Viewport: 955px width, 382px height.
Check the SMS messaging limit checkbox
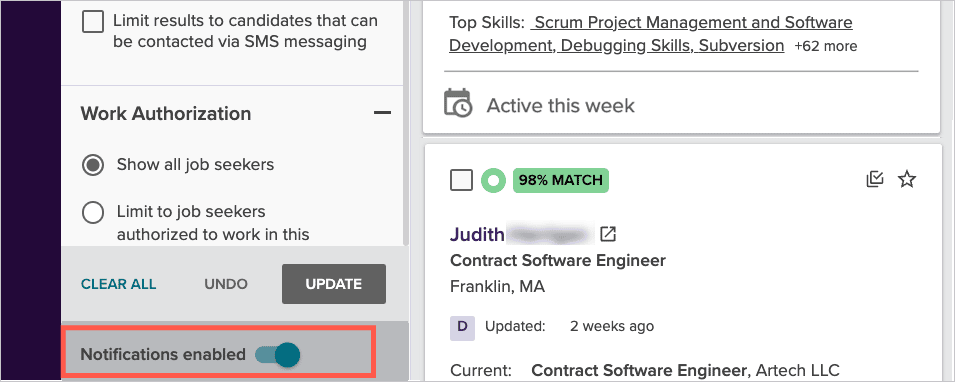93,23
